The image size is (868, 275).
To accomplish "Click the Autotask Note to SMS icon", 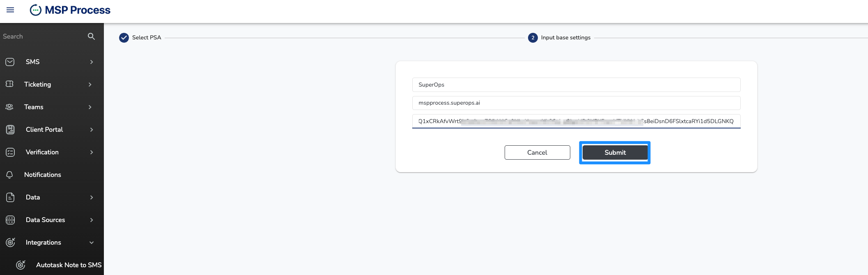I will point(21,265).
